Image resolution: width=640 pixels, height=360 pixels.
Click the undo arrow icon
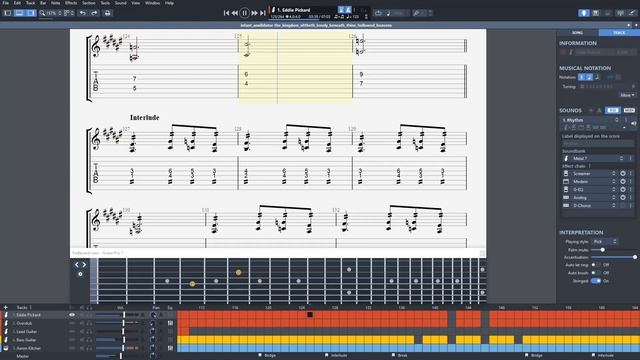(x=83, y=13)
